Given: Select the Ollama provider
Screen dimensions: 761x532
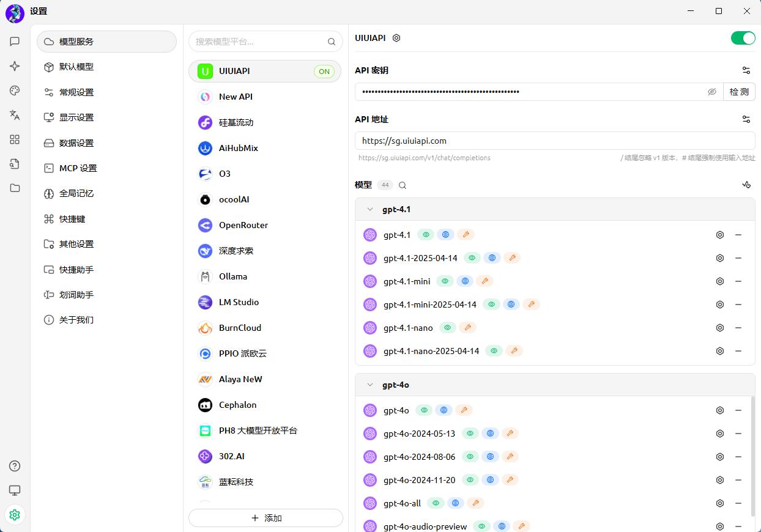Looking at the screenshot, I should pos(265,276).
